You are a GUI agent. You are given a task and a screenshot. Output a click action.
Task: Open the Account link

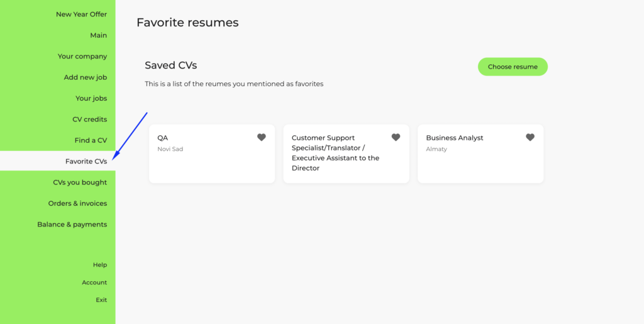(x=94, y=282)
